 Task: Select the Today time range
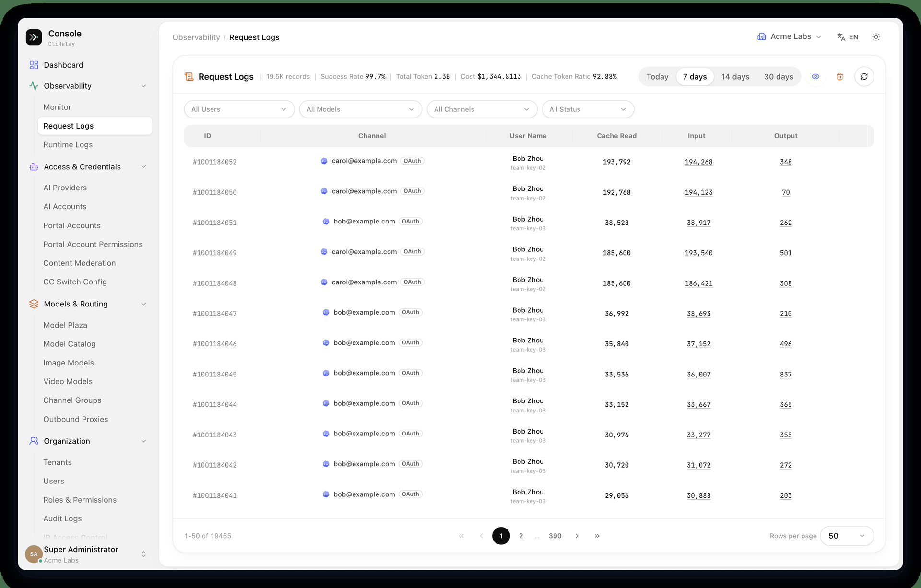click(x=657, y=77)
